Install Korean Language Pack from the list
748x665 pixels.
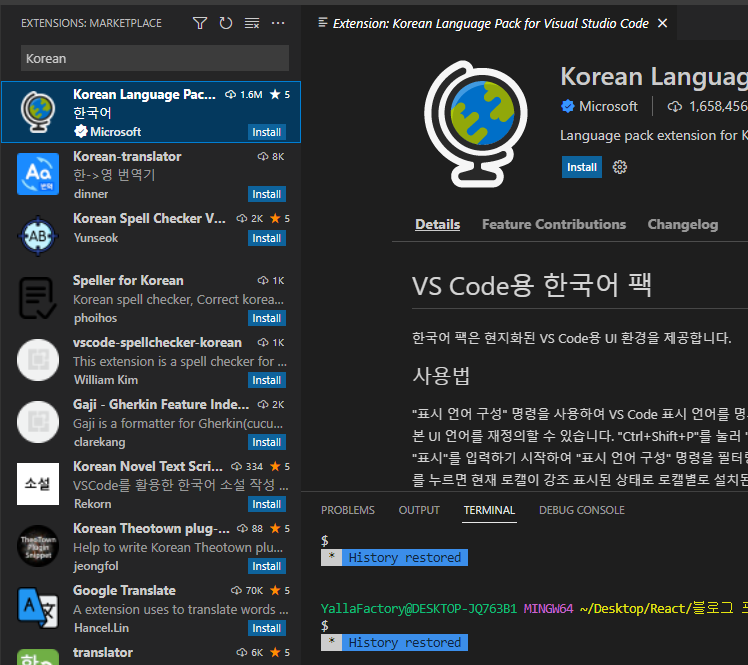pyautogui.click(x=267, y=132)
